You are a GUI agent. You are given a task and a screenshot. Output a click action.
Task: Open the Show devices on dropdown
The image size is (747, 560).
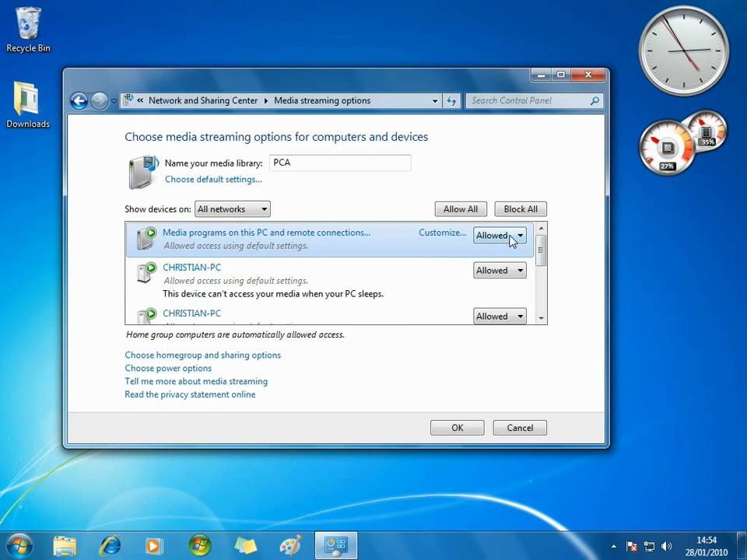(x=233, y=209)
